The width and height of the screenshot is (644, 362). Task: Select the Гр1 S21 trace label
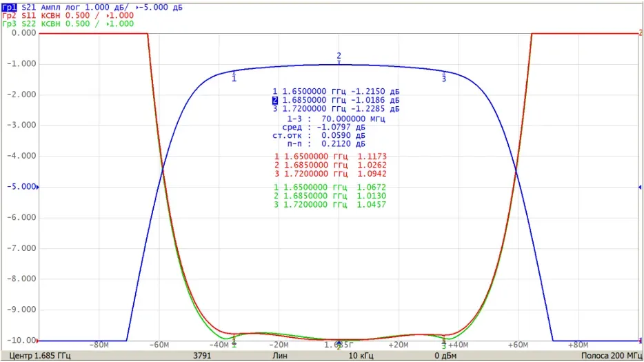point(92,8)
